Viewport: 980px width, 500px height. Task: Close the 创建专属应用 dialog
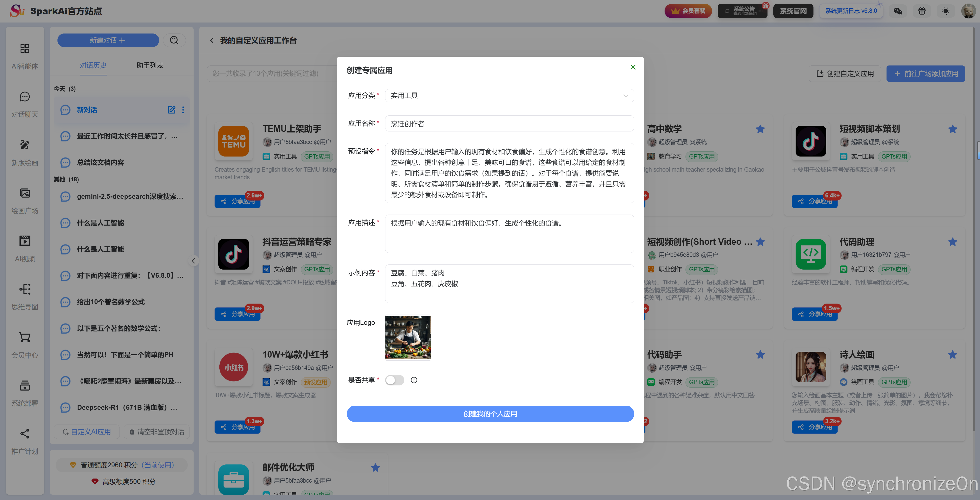633,68
